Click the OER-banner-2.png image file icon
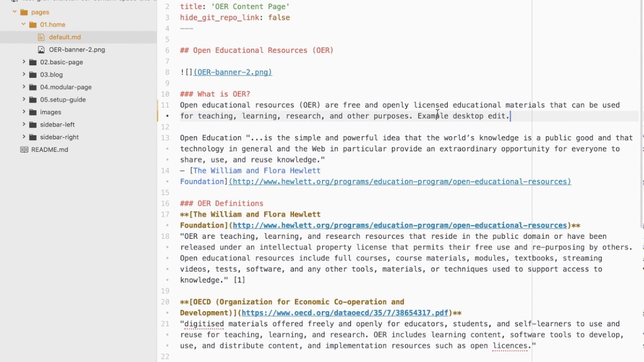 click(x=41, y=50)
